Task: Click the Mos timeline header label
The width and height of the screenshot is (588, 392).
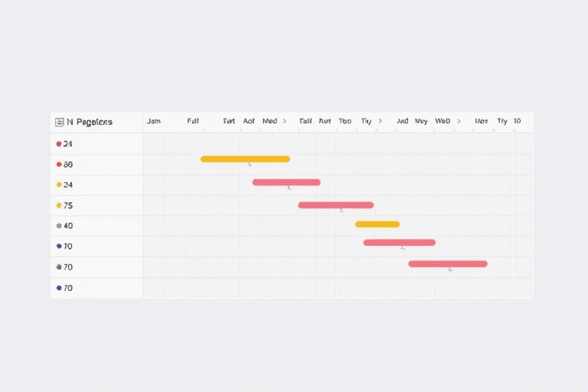Action: point(481,121)
